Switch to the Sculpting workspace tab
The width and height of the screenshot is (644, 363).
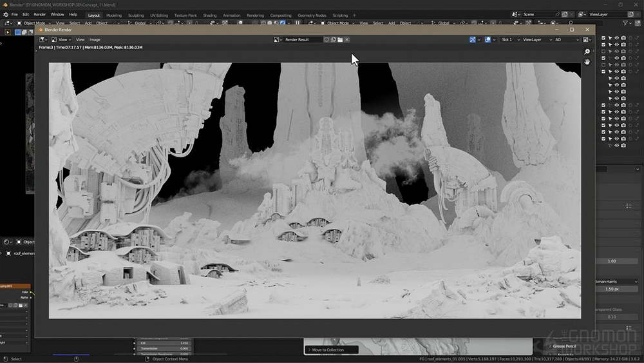tap(135, 15)
